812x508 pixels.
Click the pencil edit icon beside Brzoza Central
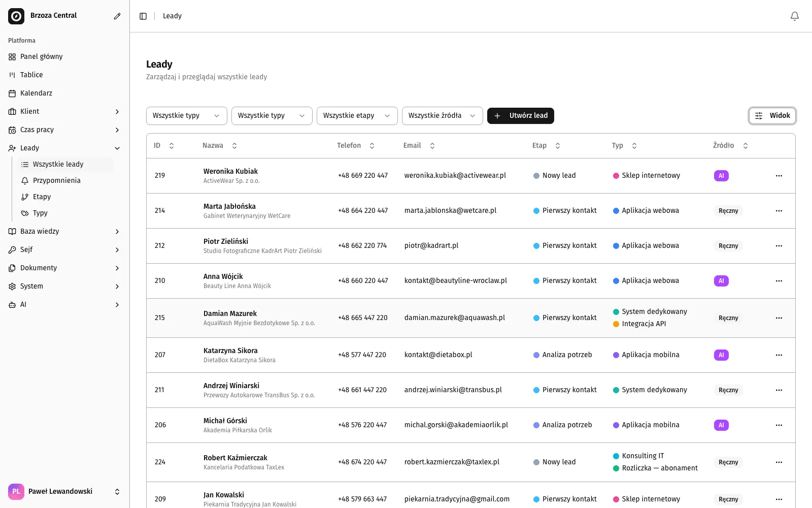117,16
